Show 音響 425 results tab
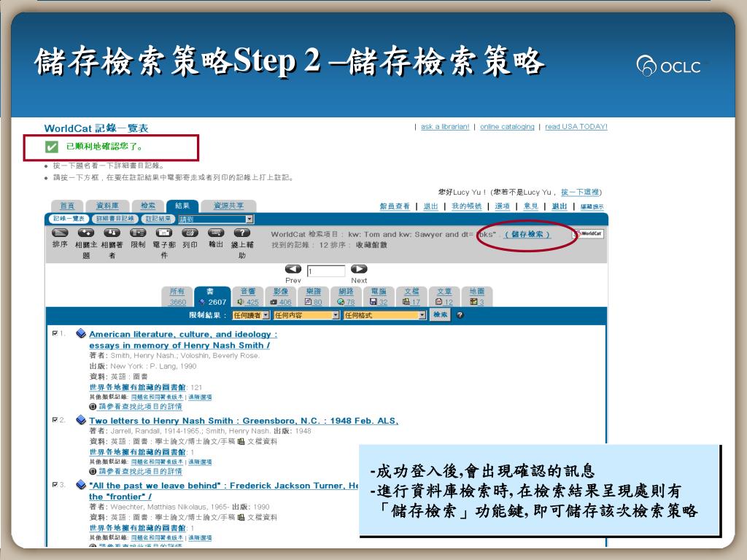The height and width of the screenshot is (560, 747). 248,297
